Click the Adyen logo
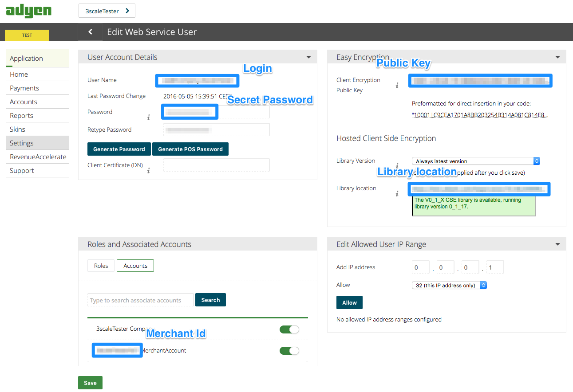The width and height of the screenshot is (573, 392). coord(28,11)
